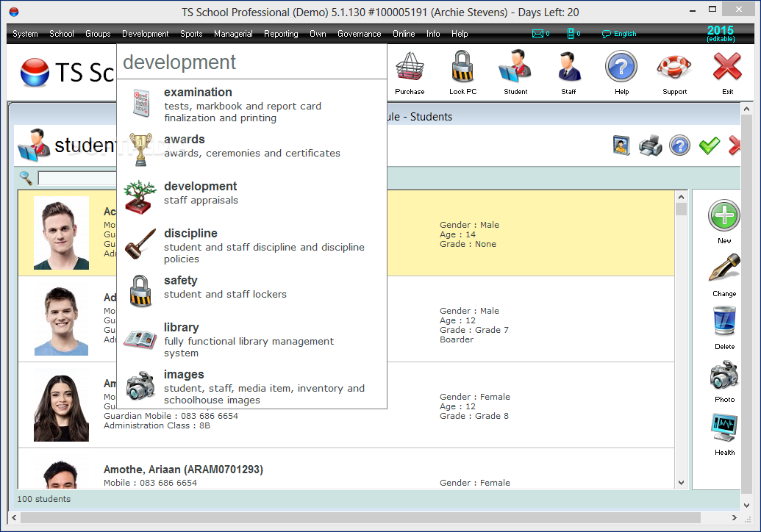This screenshot has height=532, width=761.
Task: Select safety lockers menu entry
Action: point(251,290)
